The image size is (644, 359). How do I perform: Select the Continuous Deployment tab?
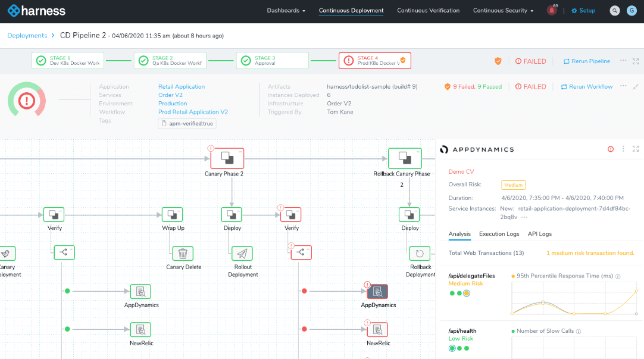pos(351,11)
